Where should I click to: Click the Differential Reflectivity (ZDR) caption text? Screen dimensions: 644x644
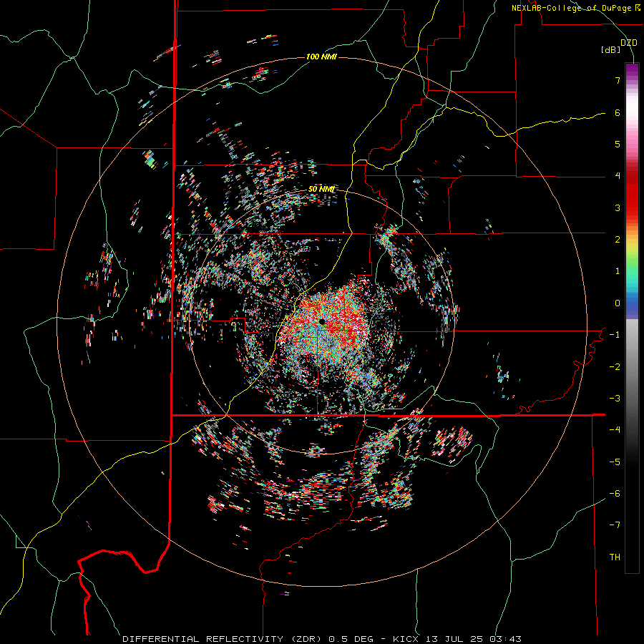pyautogui.click(x=223, y=639)
